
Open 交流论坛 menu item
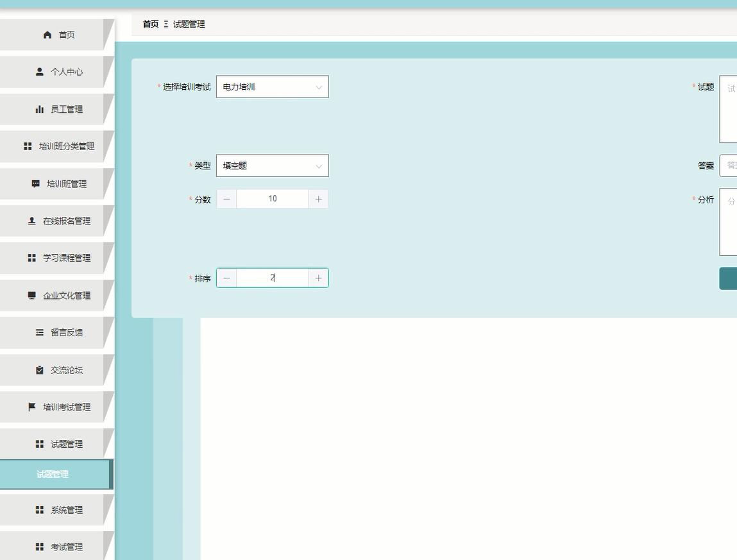pos(56,370)
